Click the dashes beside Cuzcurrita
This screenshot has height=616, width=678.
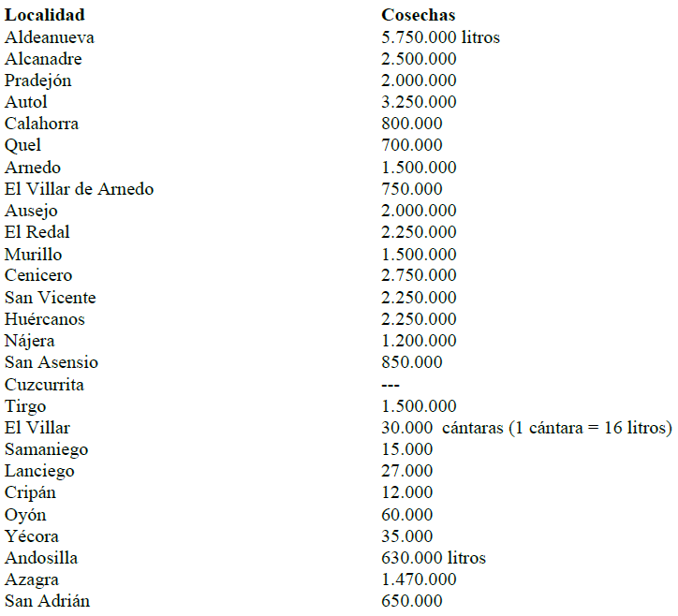pos(391,385)
